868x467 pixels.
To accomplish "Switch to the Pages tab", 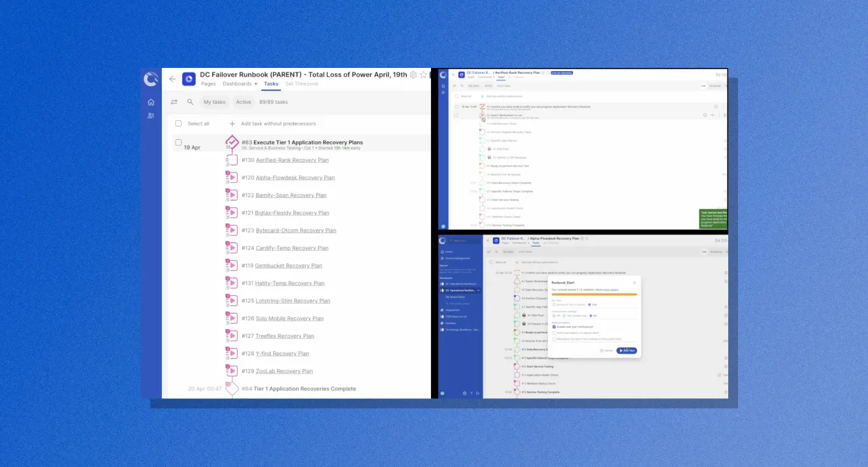I will (x=208, y=84).
